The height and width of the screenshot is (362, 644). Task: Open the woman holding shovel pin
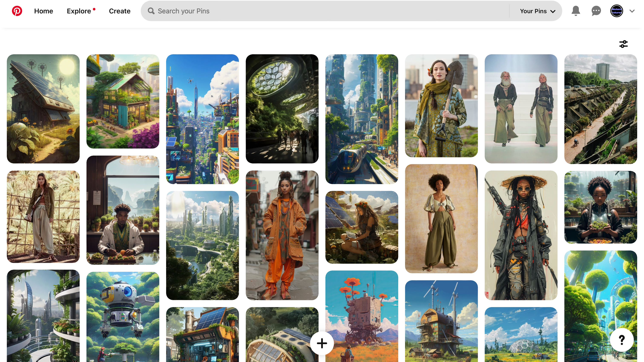(x=441, y=106)
